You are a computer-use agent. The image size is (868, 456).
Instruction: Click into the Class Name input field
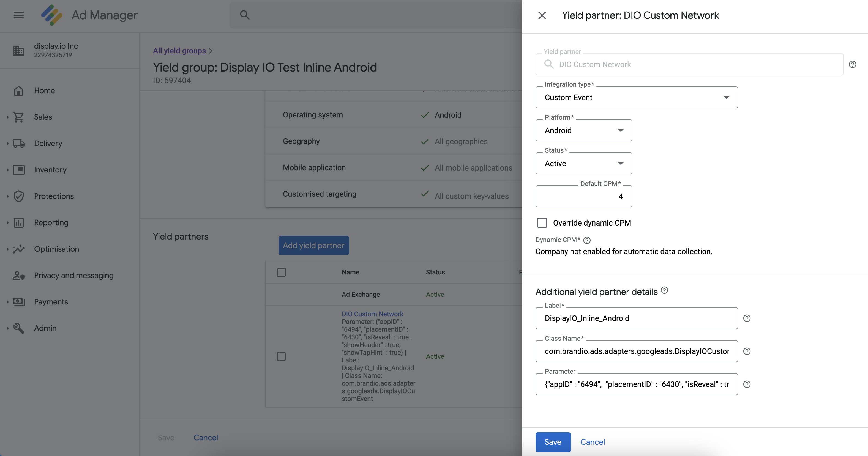click(x=637, y=351)
